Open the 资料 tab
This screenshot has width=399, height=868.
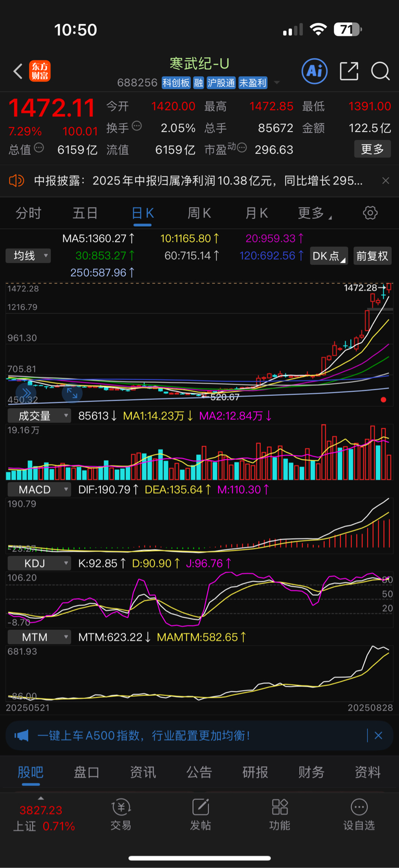(x=367, y=772)
